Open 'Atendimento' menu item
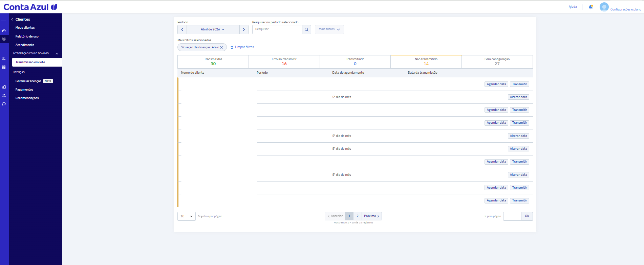 [25, 45]
